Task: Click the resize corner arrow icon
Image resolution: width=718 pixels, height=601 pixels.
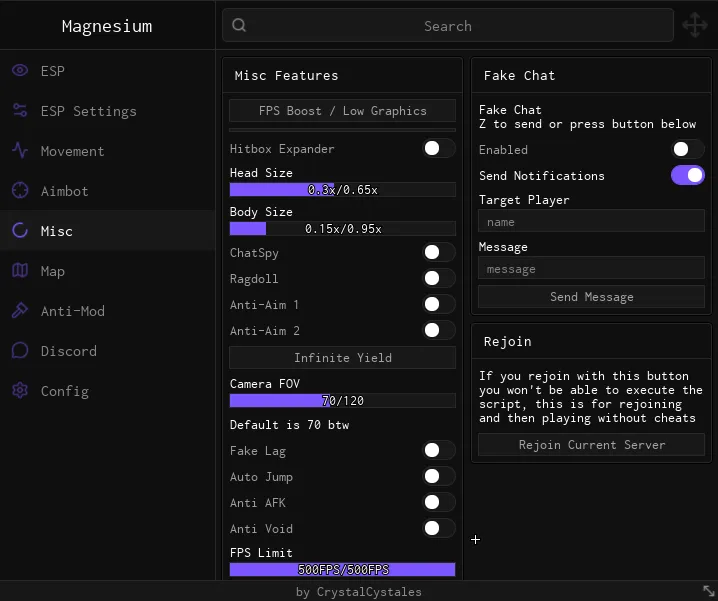Action: (708, 591)
